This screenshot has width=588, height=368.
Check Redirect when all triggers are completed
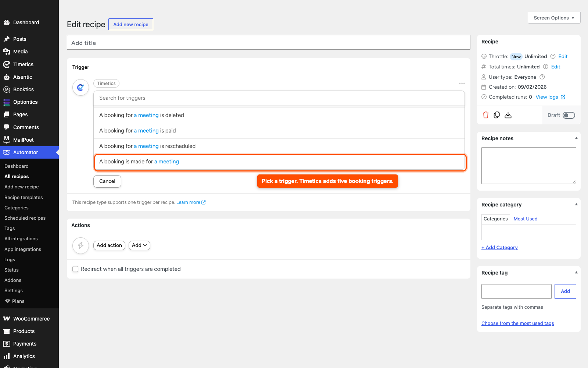pos(75,269)
